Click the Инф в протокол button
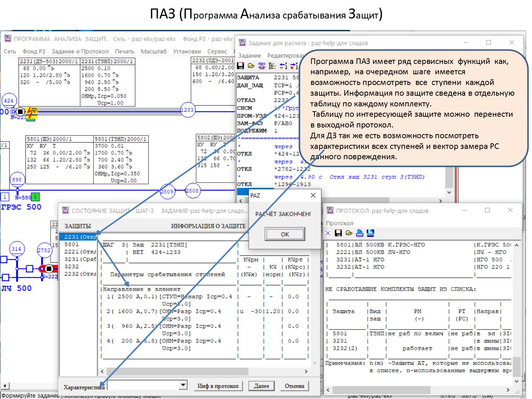 pyautogui.click(x=218, y=386)
